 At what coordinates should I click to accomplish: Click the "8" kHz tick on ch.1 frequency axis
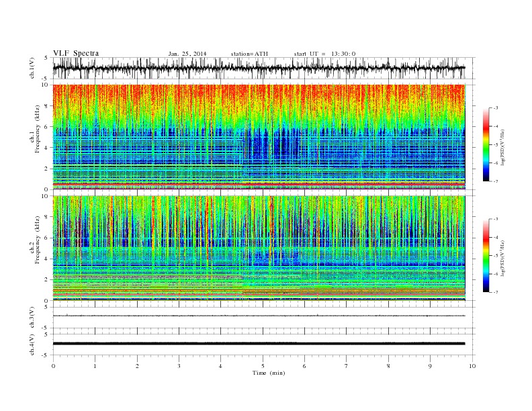click(47, 106)
